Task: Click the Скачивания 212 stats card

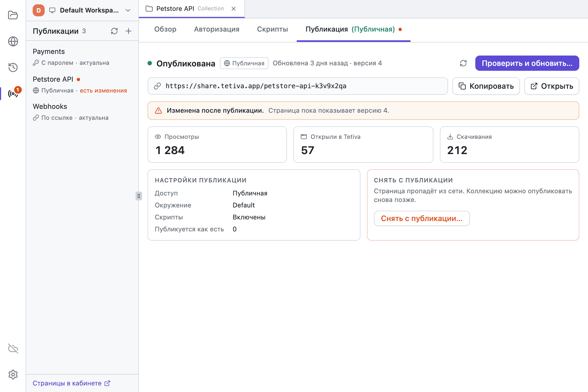Action: (x=510, y=145)
